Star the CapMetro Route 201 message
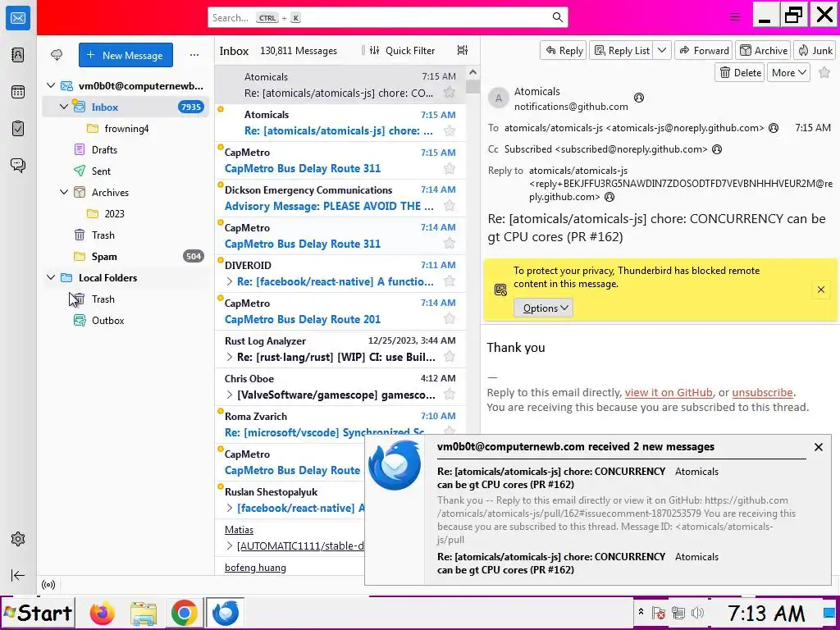840x630 pixels. click(x=450, y=319)
